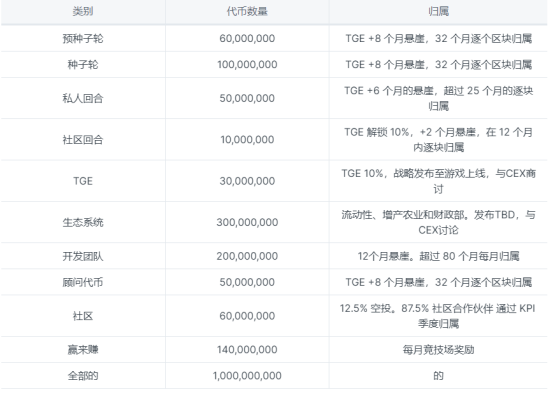This screenshot has height=393, width=553.
Task: Select the 开发团队 category cell
Action: coord(83,256)
